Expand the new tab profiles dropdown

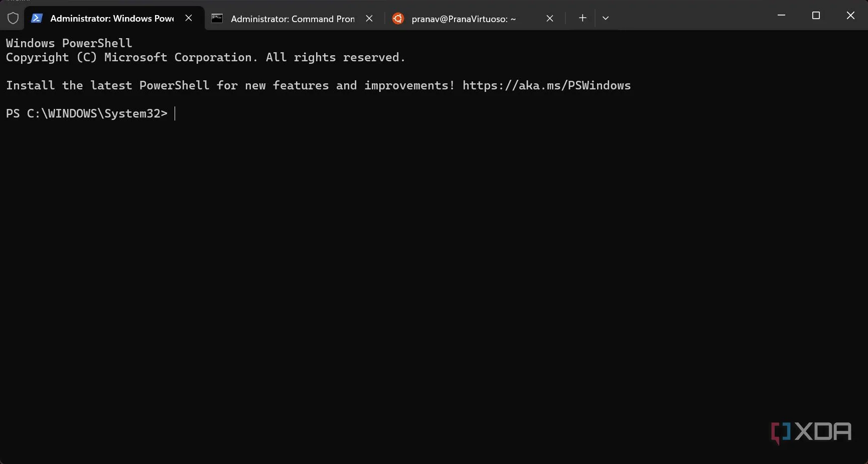(606, 18)
